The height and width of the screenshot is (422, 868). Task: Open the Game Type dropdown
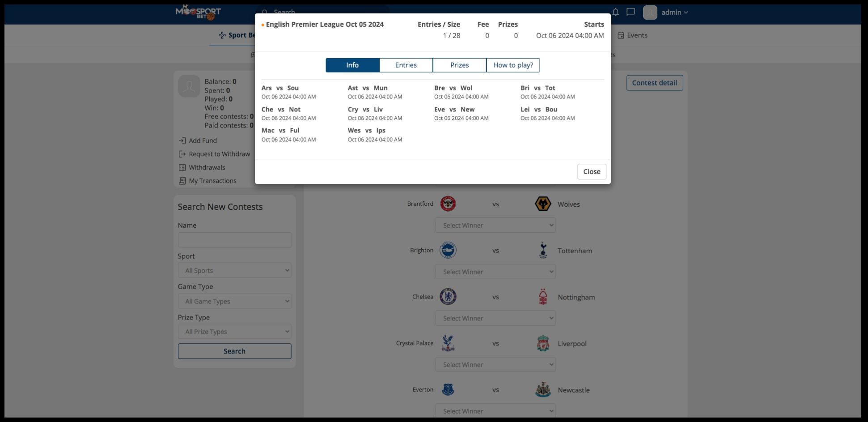(235, 301)
